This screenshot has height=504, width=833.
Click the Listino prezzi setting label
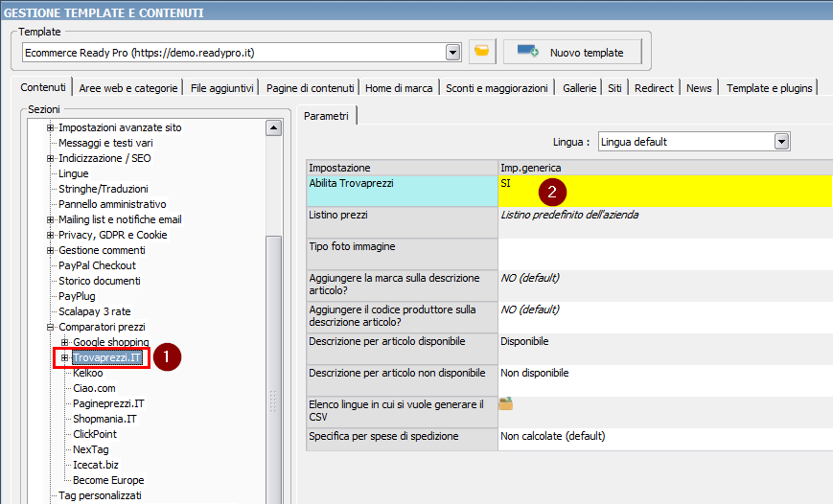403,222
